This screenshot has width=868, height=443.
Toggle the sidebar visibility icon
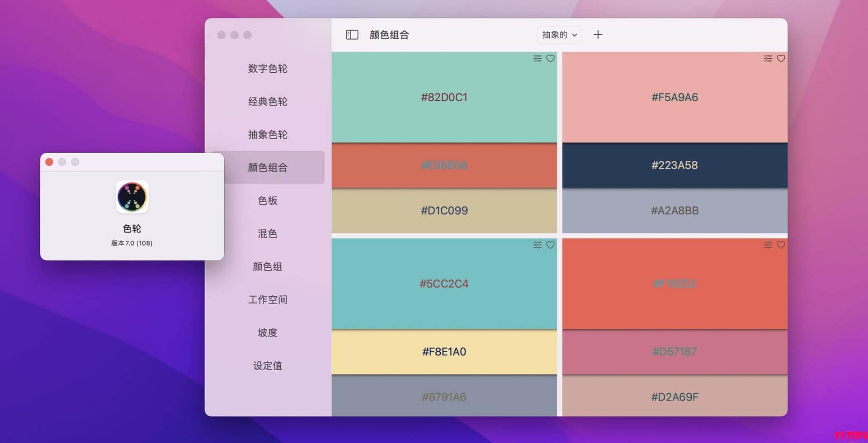tap(352, 34)
